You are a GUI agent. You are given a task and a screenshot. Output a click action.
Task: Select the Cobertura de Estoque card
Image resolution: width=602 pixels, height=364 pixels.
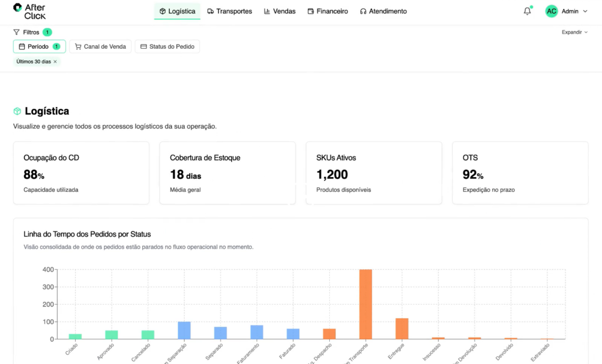point(228,173)
